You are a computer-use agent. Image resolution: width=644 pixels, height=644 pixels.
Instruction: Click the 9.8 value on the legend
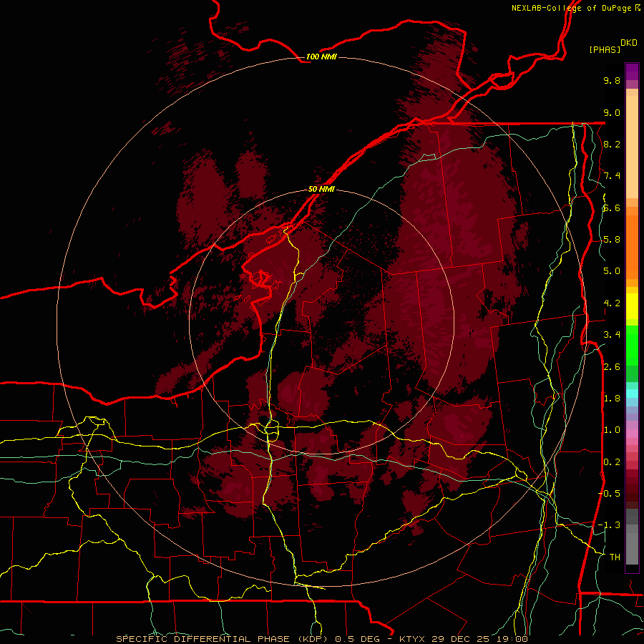click(612, 80)
